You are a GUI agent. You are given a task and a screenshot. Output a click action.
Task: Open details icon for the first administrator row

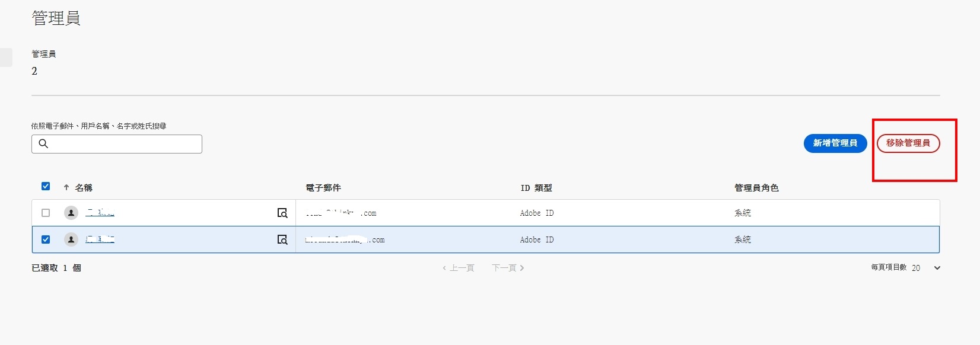(282, 213)
